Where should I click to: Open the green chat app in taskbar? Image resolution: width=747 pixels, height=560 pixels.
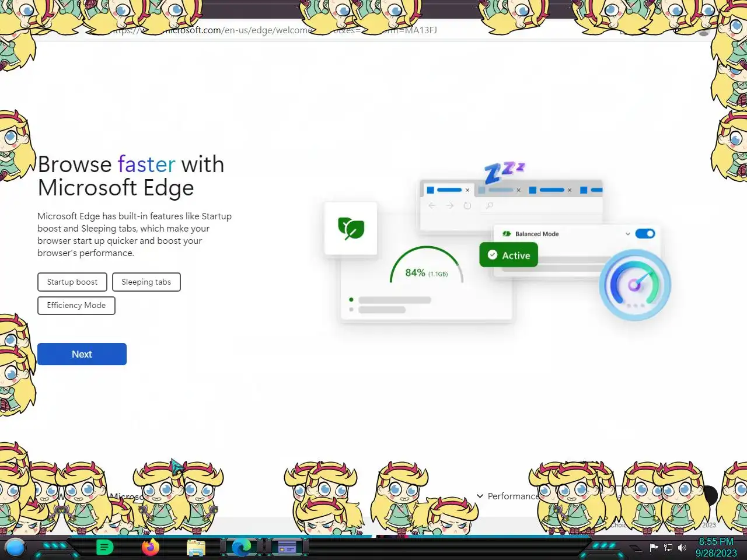click(104, 547)
